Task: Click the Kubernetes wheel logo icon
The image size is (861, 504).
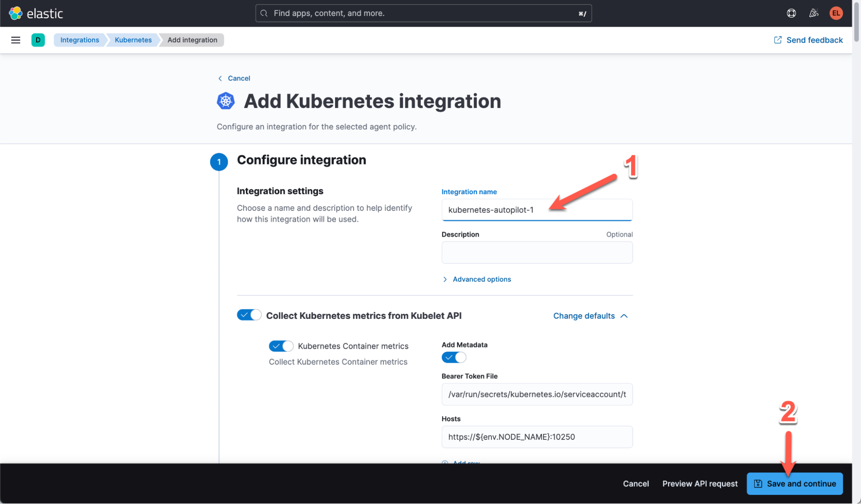Action: pos(226,101)
